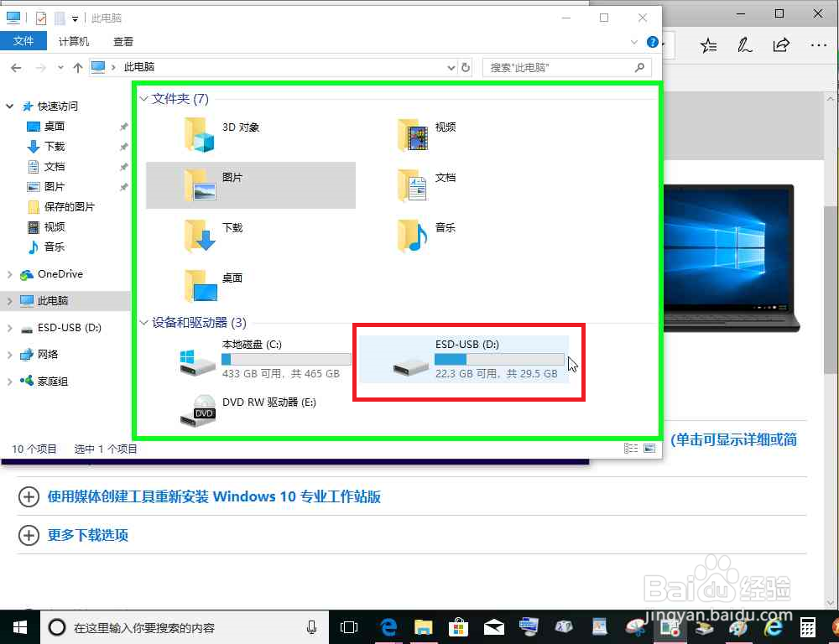This screenshot has width=839, height=644.
Task: Refresh the current folder view
Action: coord(466,67)
